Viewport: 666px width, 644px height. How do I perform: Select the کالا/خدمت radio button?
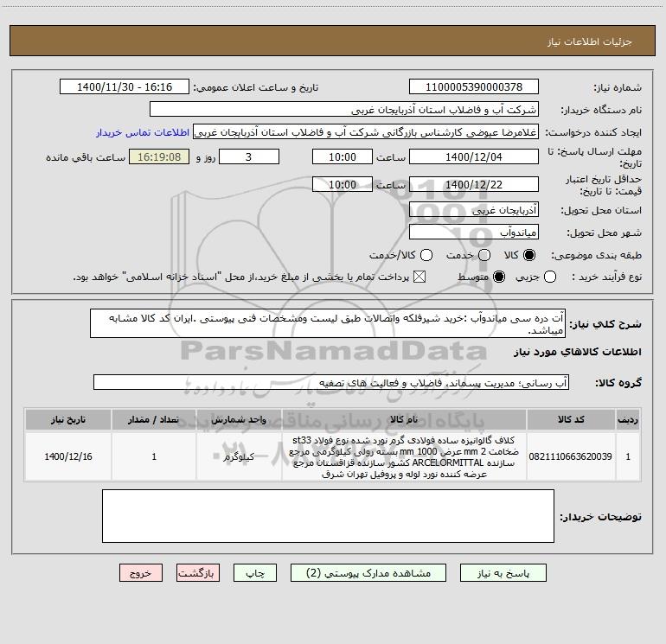click(426, 255)
